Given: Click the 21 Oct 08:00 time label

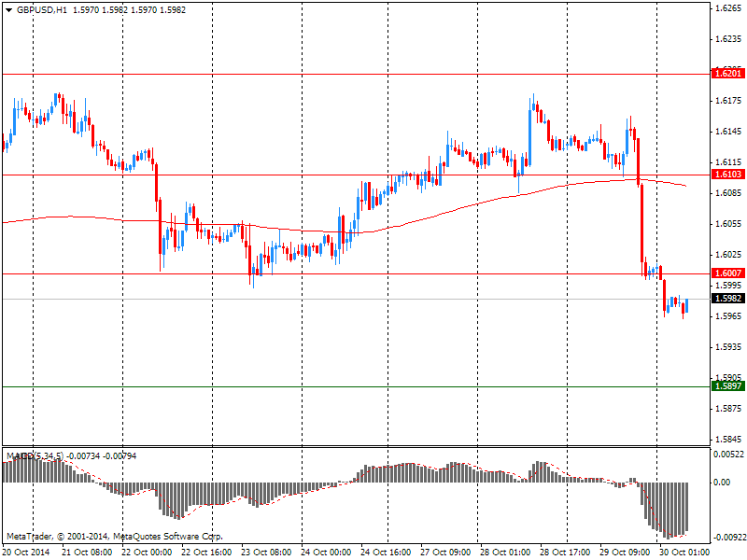Looking at the screenshot, I should pyautogui.click(x=87, y=552).
